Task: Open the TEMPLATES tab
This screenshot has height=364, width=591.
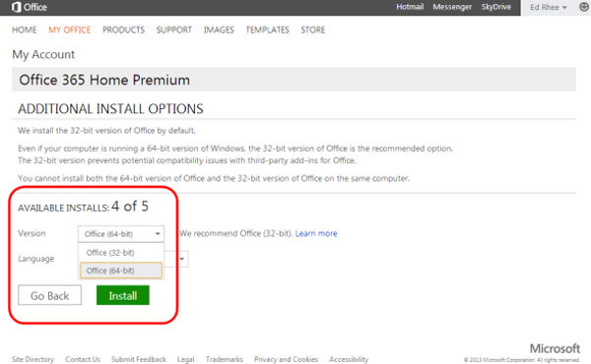Action: 267,30
